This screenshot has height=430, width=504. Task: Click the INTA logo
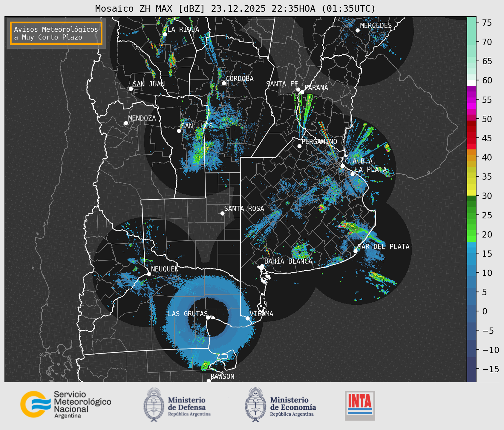click(360, 405)
